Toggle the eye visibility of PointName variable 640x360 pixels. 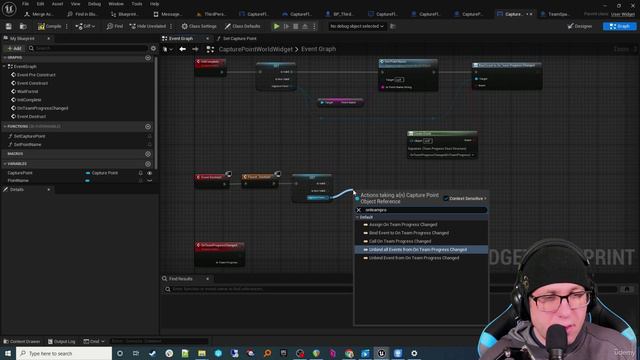[149, 181]
